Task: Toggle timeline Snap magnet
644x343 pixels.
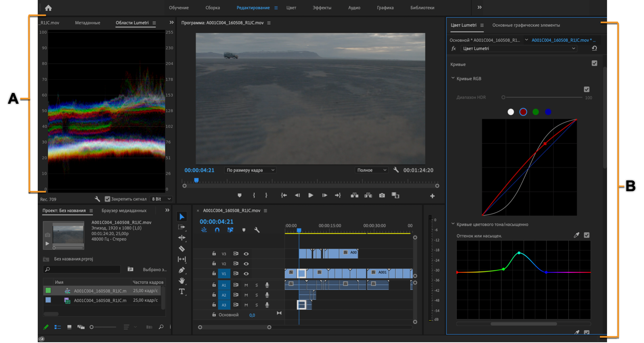Action: tap(217, 230)
